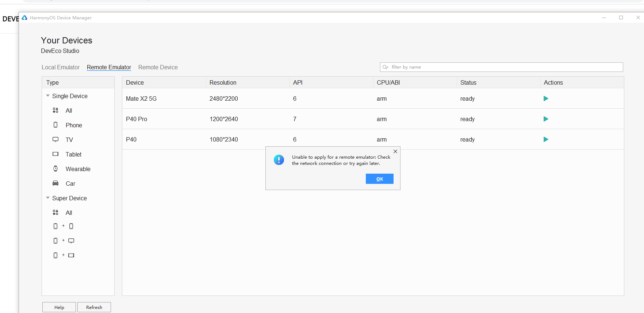
Task: Switch to Local Emulator tab
Action: pos(61,67)
